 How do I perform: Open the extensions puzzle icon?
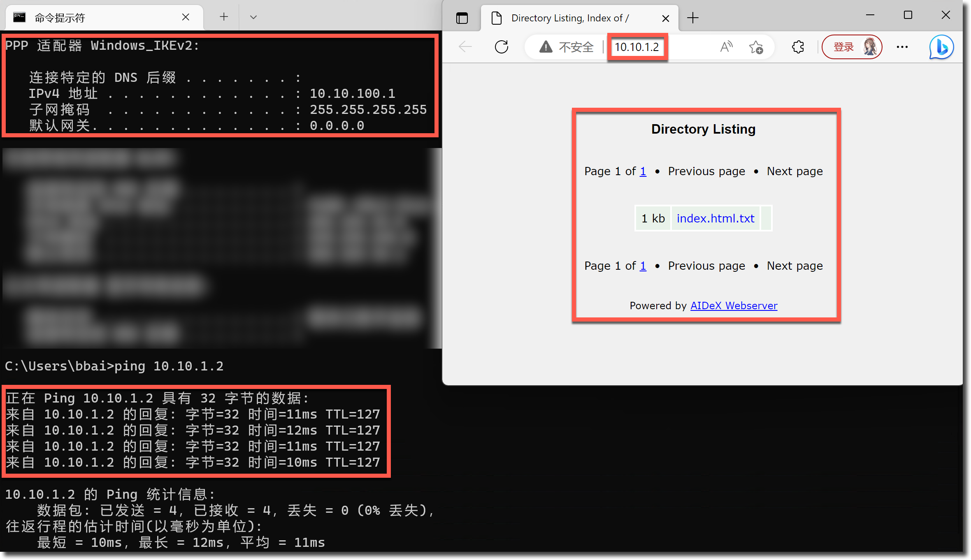tap(798, 47)
